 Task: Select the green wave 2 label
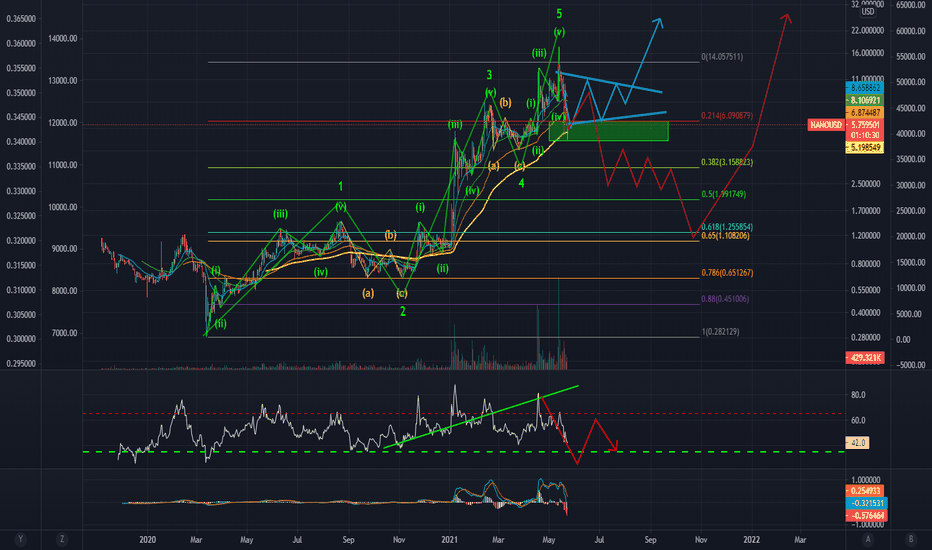point(402,312)
